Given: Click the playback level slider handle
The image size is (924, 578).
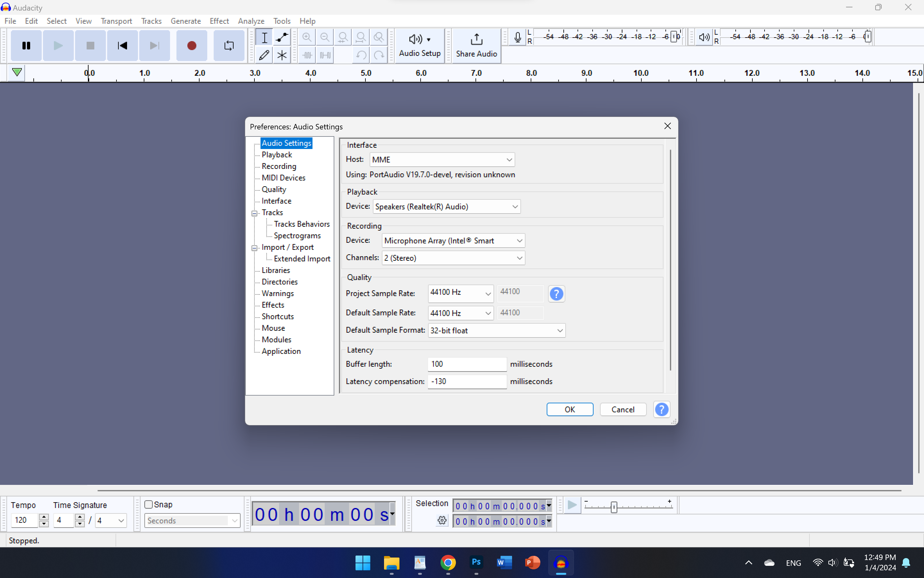Looking at the screenshot, I should [868, 37].
